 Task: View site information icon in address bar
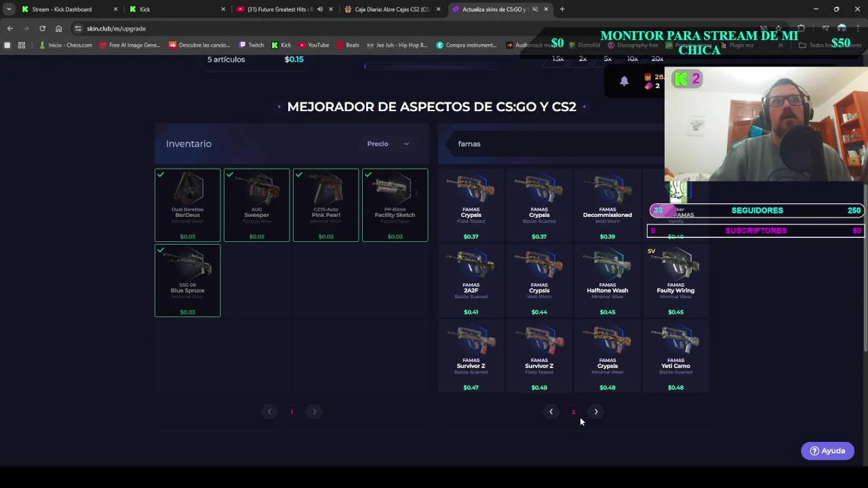78,28
